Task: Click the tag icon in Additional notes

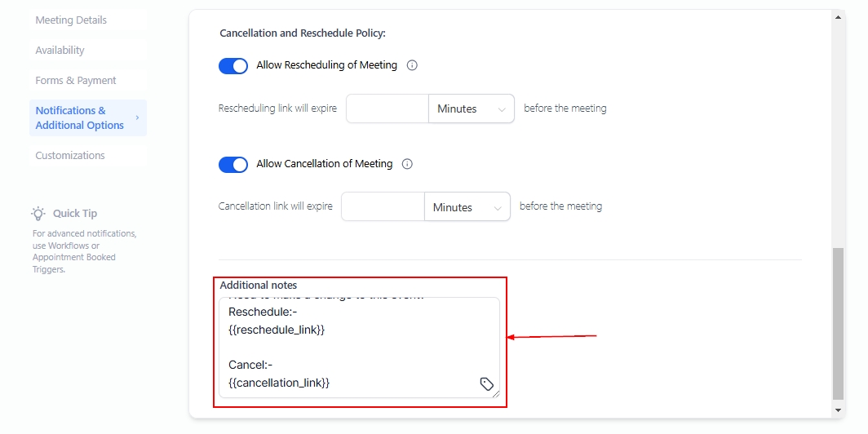Action: click(x=486, y=384)
